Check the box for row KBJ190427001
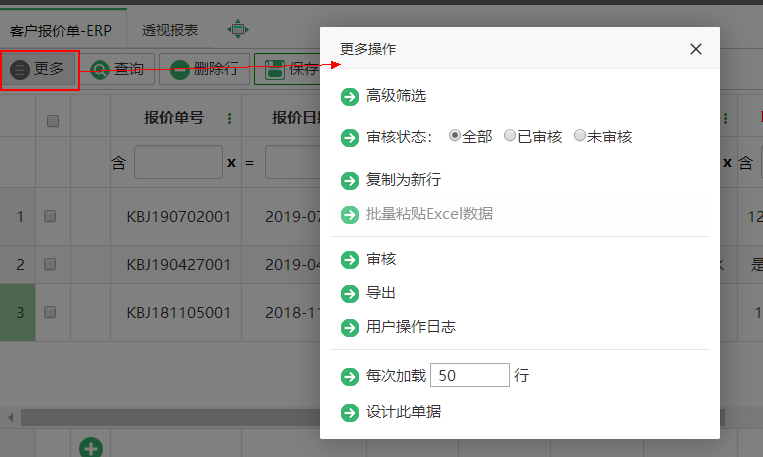 (50, 264)
